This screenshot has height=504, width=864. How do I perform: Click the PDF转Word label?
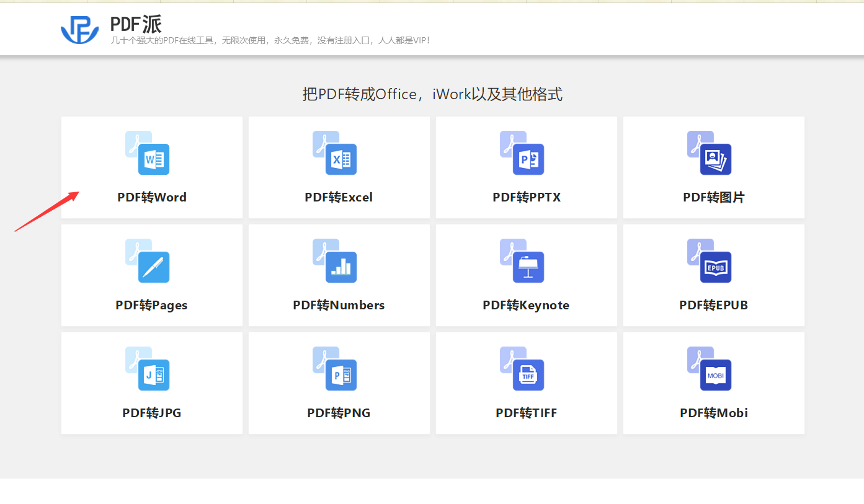152,197
